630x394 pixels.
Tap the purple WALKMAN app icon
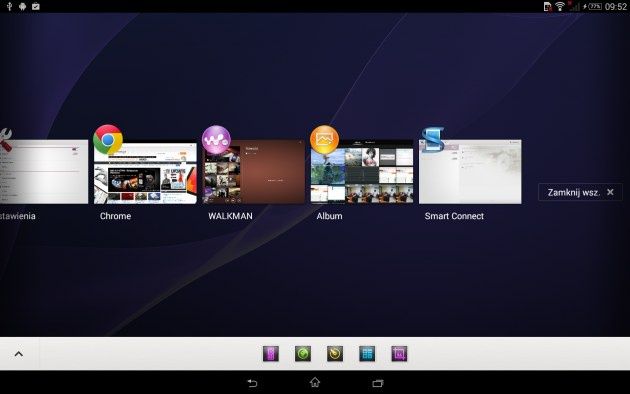point(216,140)
